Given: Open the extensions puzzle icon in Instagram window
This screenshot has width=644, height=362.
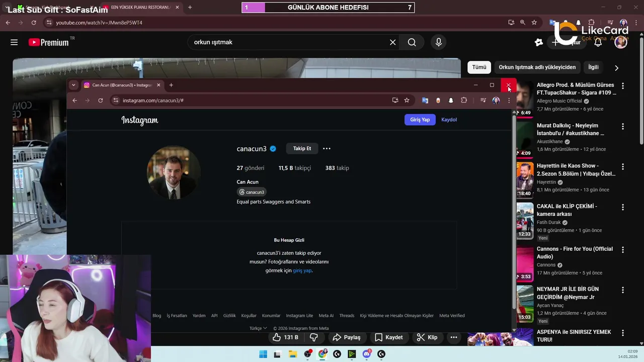Looking at the screenshot, I should [x=464, y=101].
